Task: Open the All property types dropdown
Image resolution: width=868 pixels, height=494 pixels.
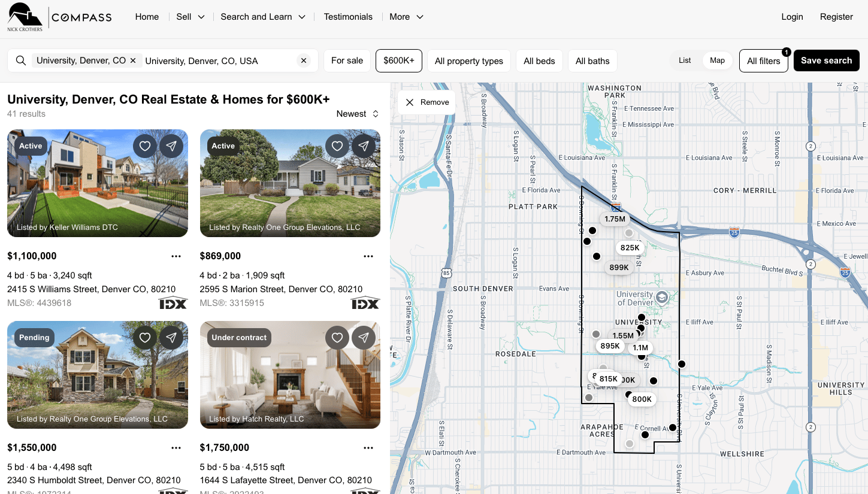Action: (468, 60)
